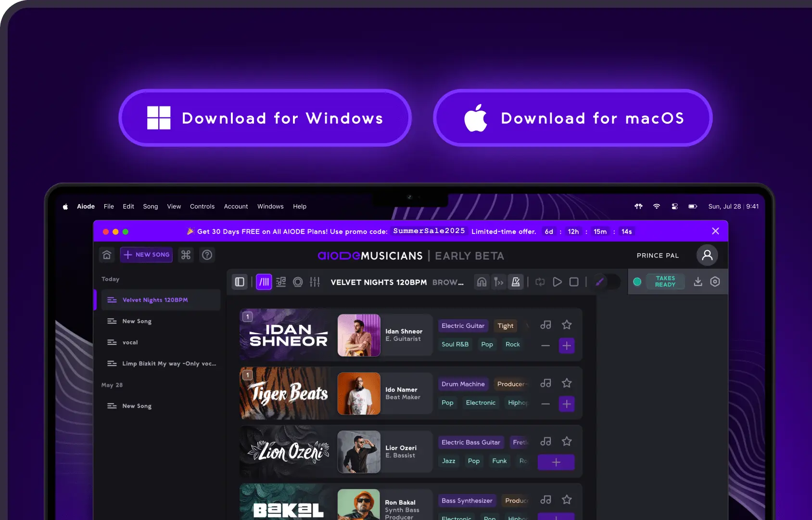
Task: Open the Windows menu
Action: pyautogui.click(x=270, y=207)
